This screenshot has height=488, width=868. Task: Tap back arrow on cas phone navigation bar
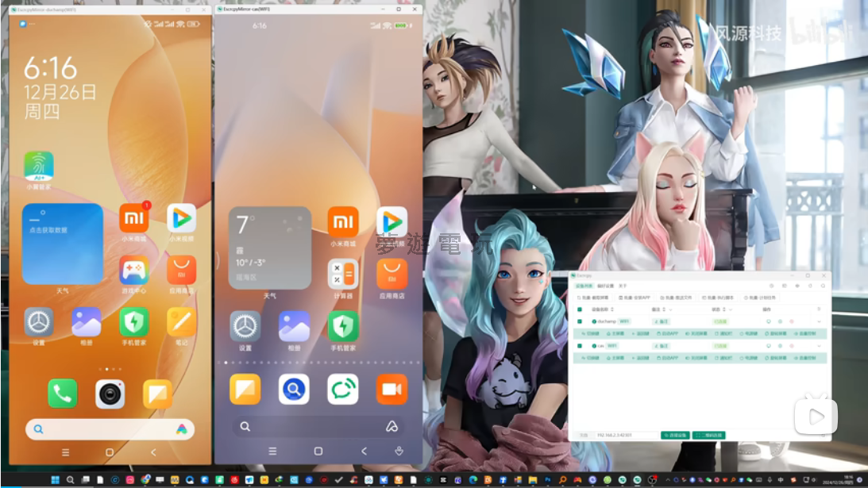(364, 451)
